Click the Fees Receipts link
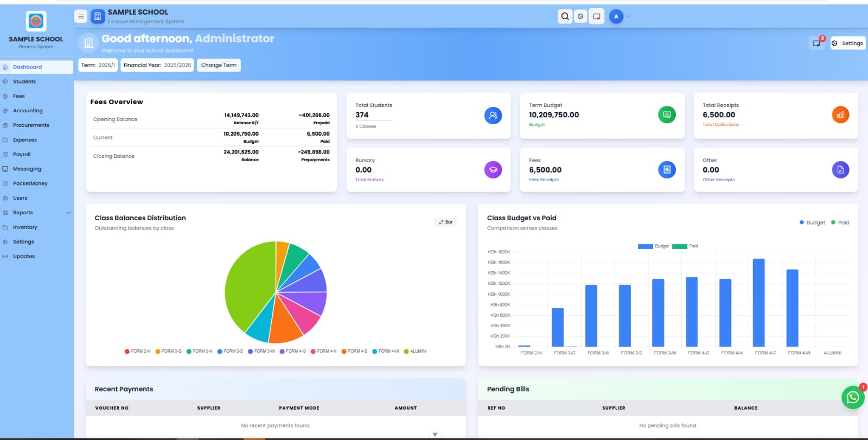 (x=544, y=180)
